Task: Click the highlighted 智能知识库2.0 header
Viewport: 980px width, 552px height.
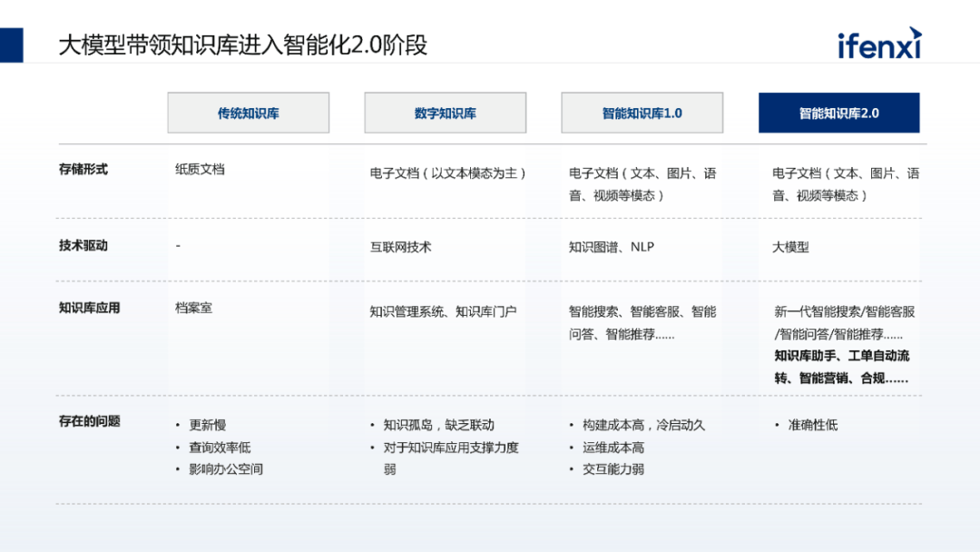Action: [838, 113]
